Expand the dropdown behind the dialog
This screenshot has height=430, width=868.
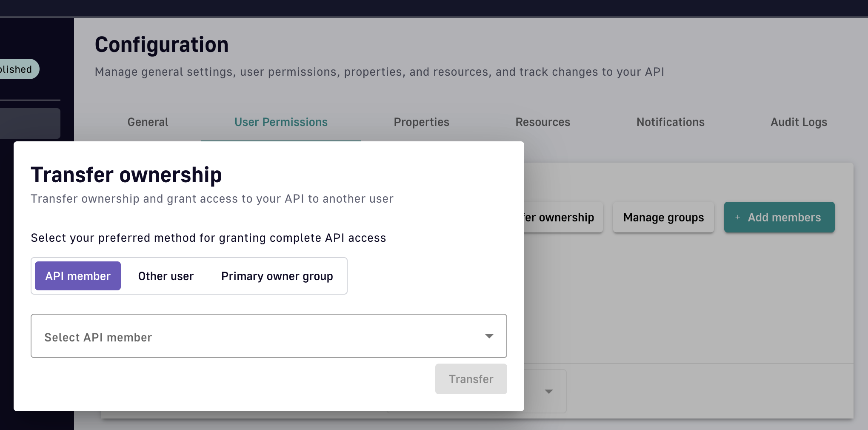point(548,391)
